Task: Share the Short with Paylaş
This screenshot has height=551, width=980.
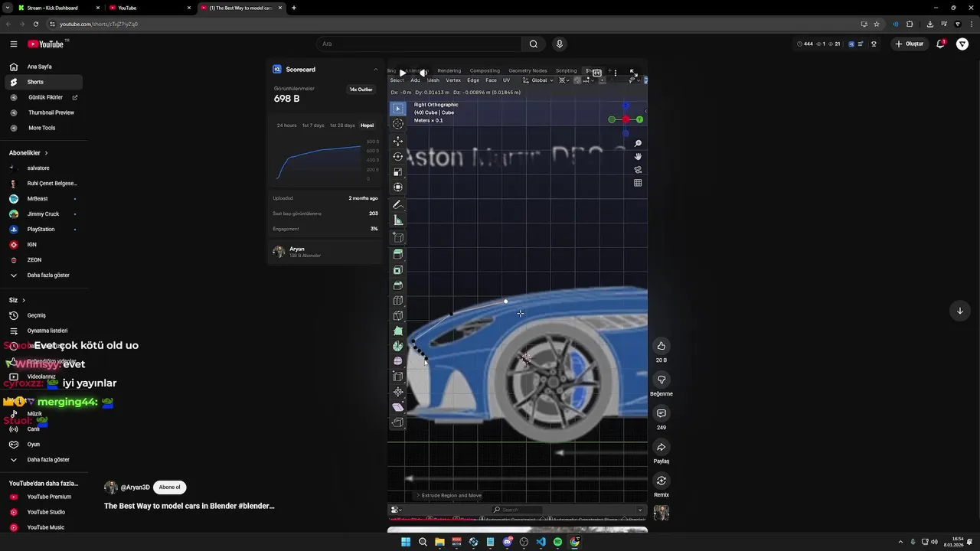Action: pos(661,447)
